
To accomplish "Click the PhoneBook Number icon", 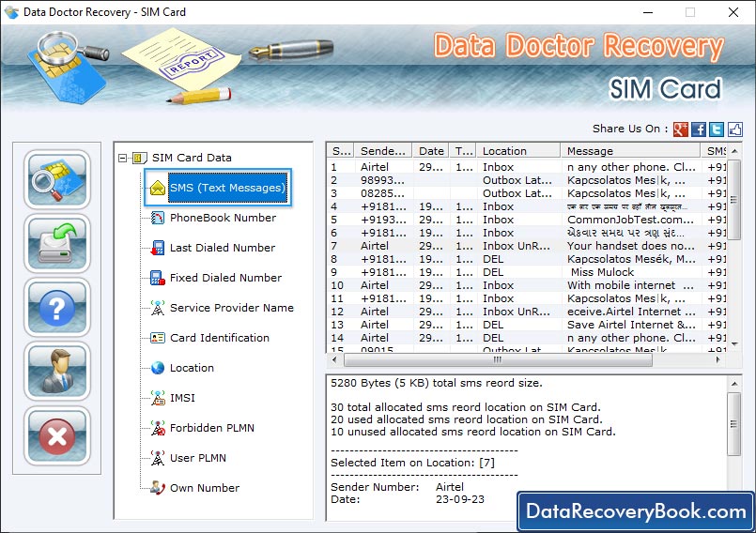I will [158, 218].
